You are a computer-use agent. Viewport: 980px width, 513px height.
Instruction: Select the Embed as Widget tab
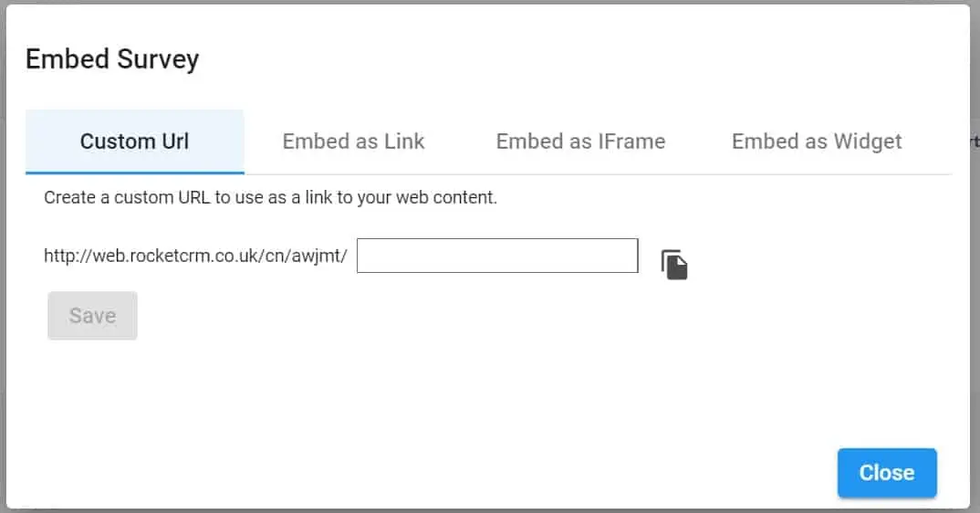point(817,141)
